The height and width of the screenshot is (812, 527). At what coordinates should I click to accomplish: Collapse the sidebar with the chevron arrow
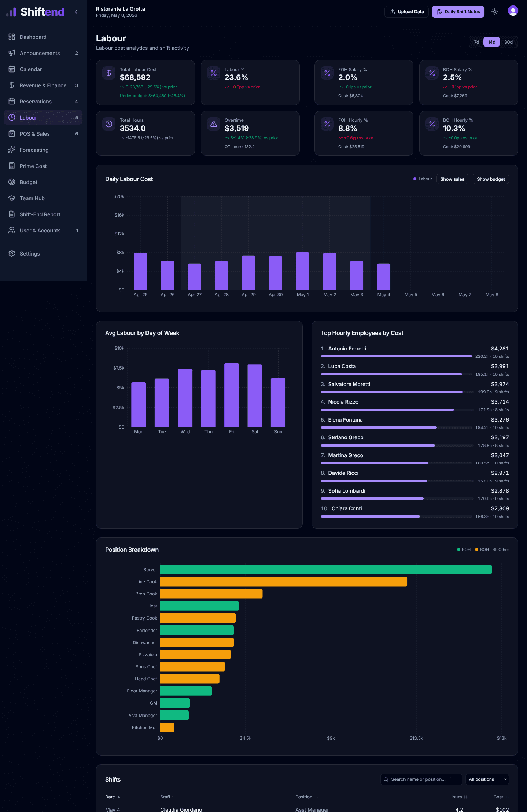click(x=76, y=12)
